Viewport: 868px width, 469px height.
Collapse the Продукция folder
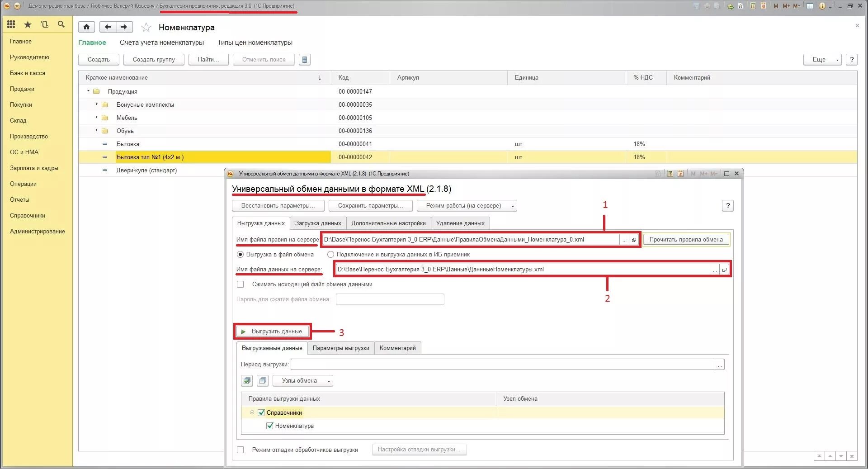pyautogui.click(x=88, y=91)
